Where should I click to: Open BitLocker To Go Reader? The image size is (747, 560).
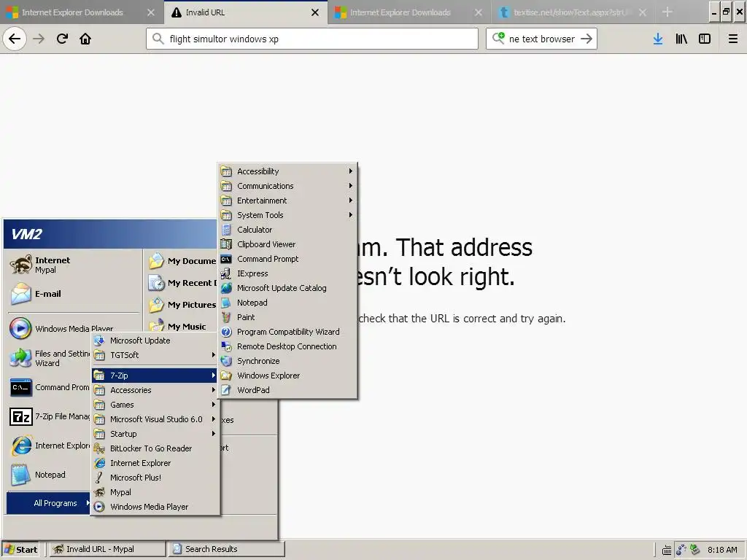tap(155, 448)
